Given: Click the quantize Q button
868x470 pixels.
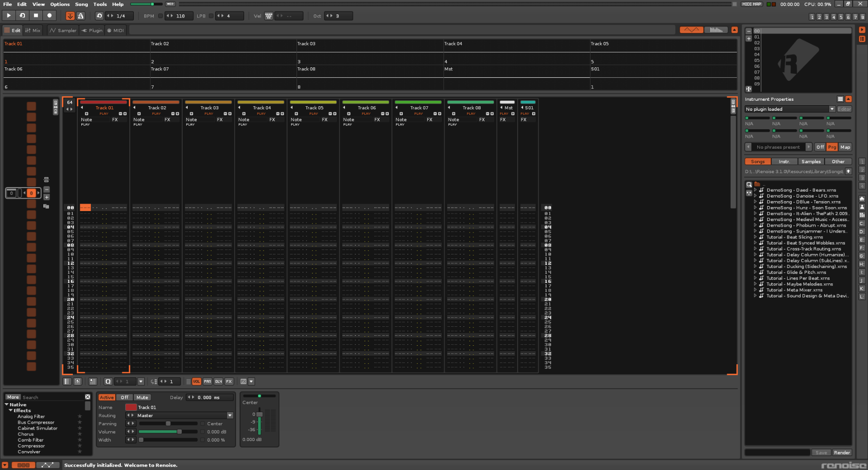Looking at the screenshot, I should coord(108,382).
